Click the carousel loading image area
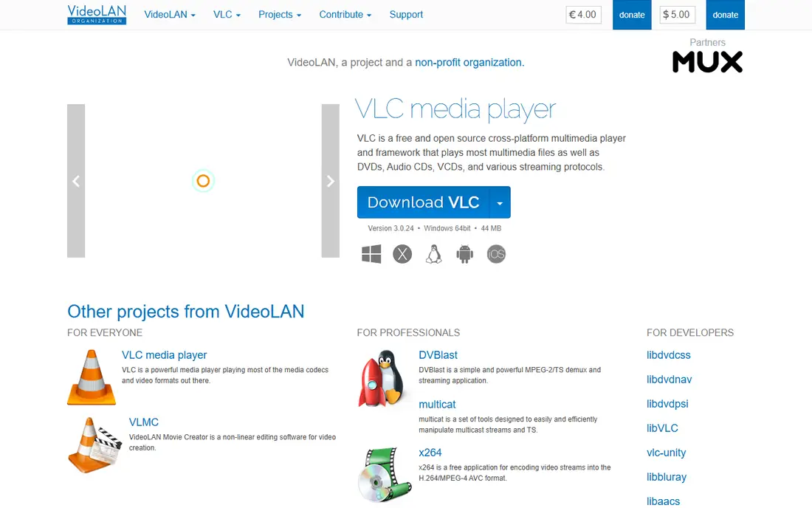The width and height of the screenshot is (812, 508). coord(203,181)
